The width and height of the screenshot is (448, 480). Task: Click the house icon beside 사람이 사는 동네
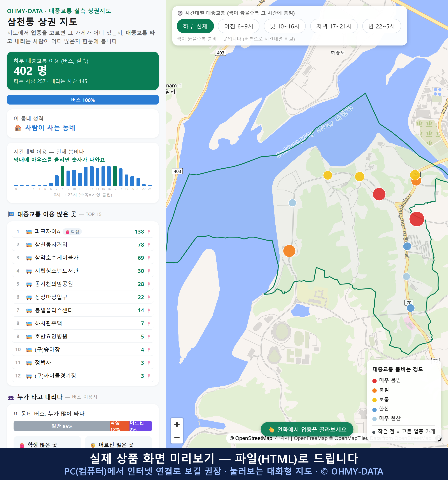(x=18, y=128)
